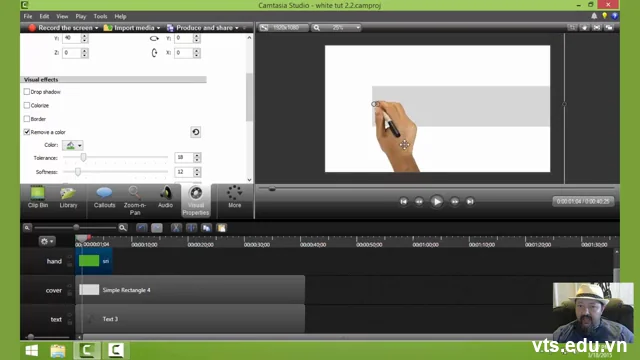The image size is (640, 360).
Task: Jump to previous clip button
Action: click(403, 201)
